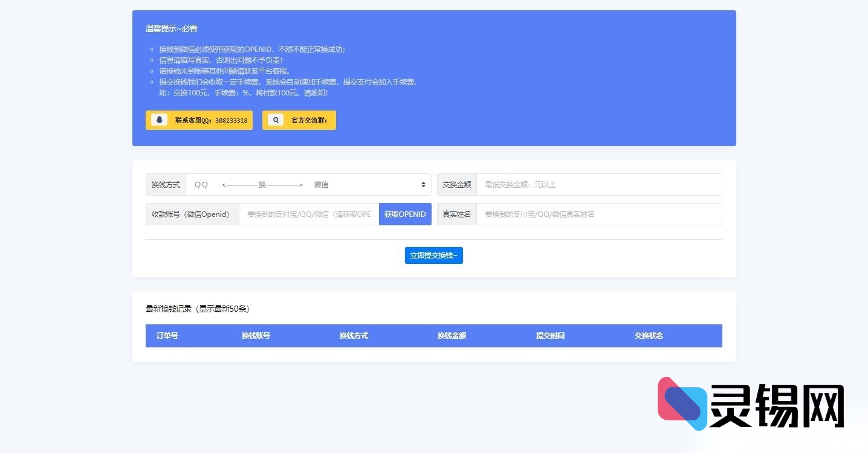The height and width of the screenshot is (453, 868).
Task: Select the 提交时间 column header
Action: (550, 336)
